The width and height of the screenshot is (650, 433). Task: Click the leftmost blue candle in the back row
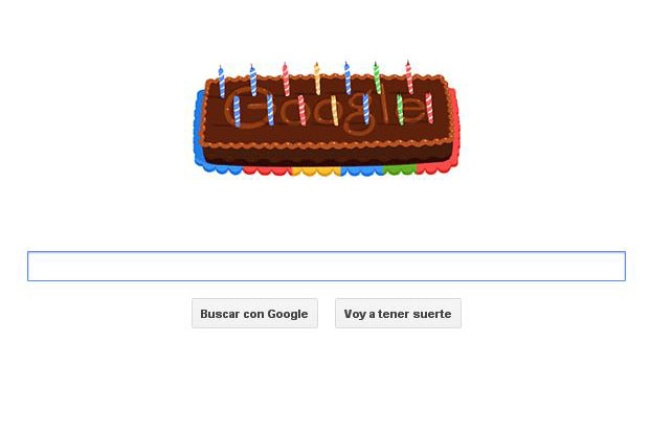coord(221,82)
